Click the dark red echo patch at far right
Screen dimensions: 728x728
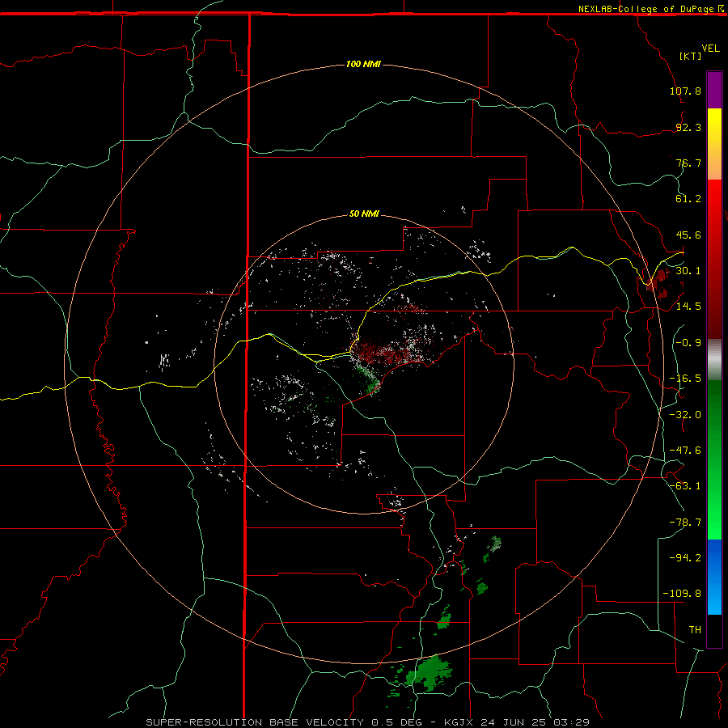(x=659, y=282)
